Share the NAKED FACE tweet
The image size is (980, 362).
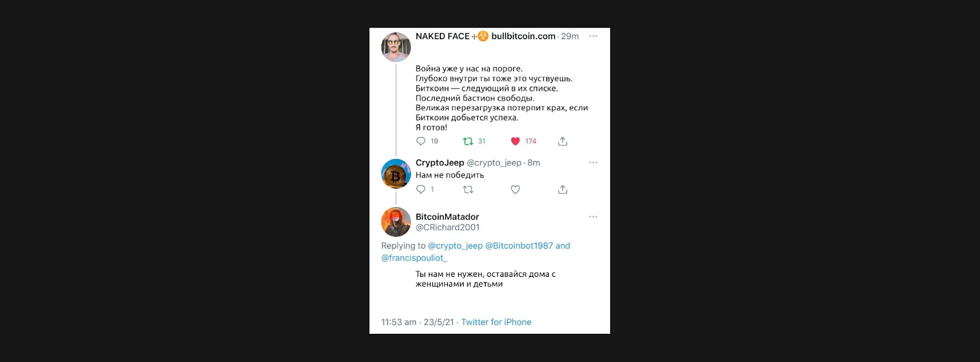562,141
